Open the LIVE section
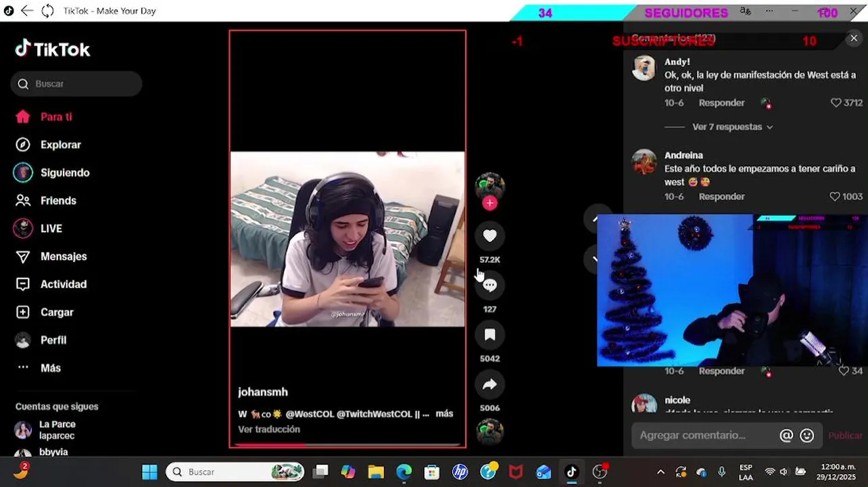This screenshot has width=868, height=487. [x=38, y=229]
